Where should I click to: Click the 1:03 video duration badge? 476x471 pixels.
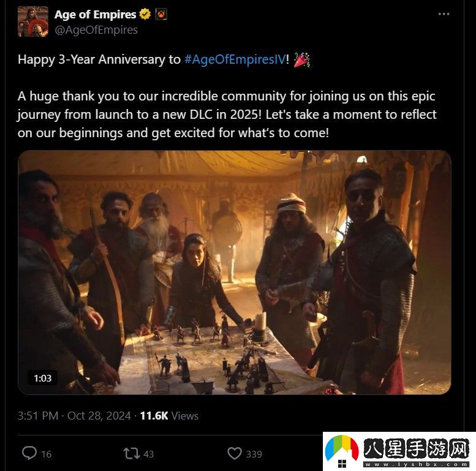point(42,378)
